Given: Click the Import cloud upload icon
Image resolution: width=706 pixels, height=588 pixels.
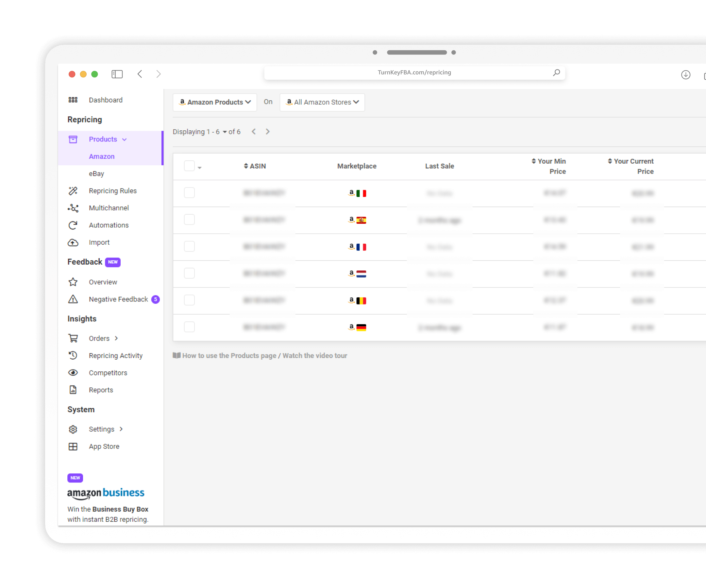Looking at the screenshot, I should 73,242.
